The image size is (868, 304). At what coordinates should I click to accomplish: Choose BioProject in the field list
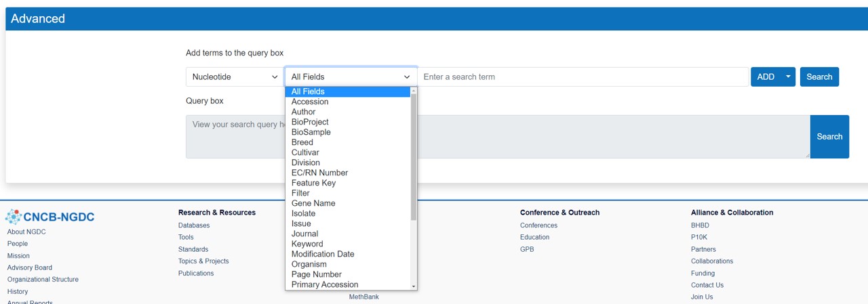click(310, 122)
